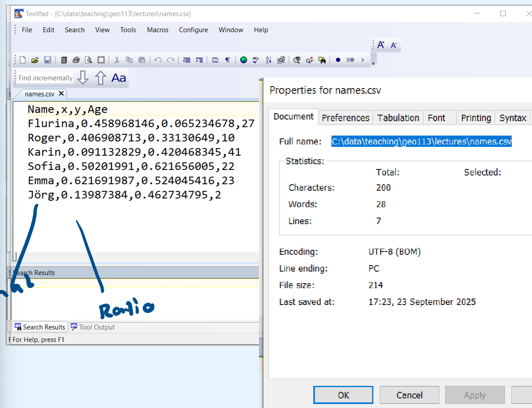Close the names.csv tab with the X
The width and height of the screenshot is (532, 408).
point(61,93)
